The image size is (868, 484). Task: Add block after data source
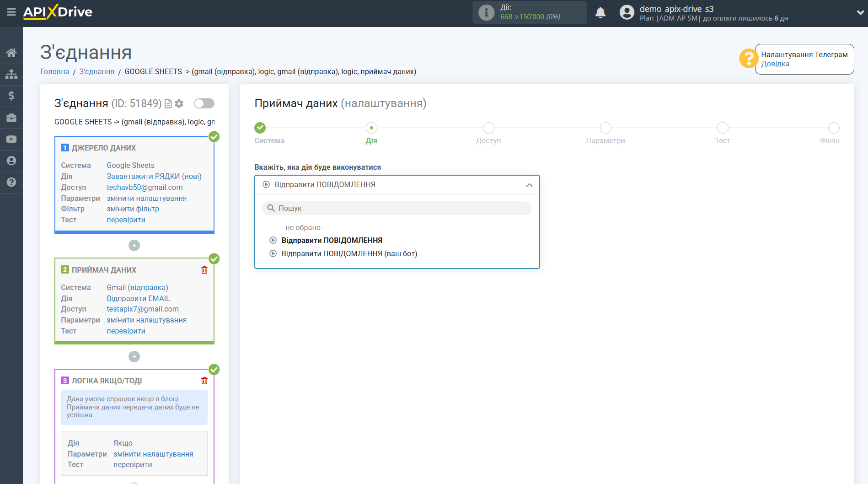[x=134, y=246]
